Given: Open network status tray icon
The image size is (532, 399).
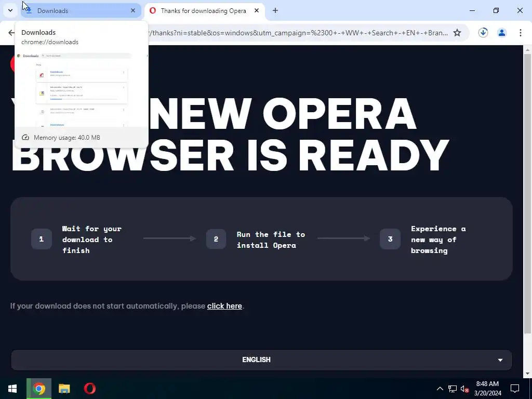Looking at the screenshot, I should 453,389.
